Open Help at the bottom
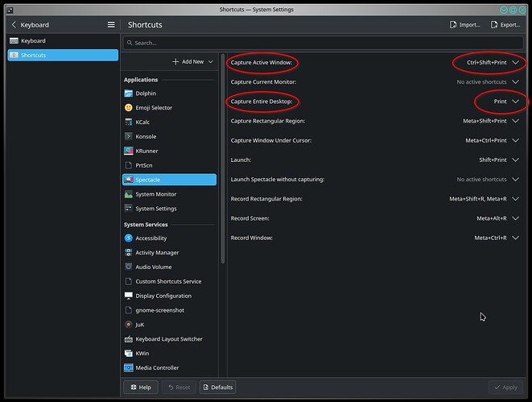532x402 pixels. (141, 387)
